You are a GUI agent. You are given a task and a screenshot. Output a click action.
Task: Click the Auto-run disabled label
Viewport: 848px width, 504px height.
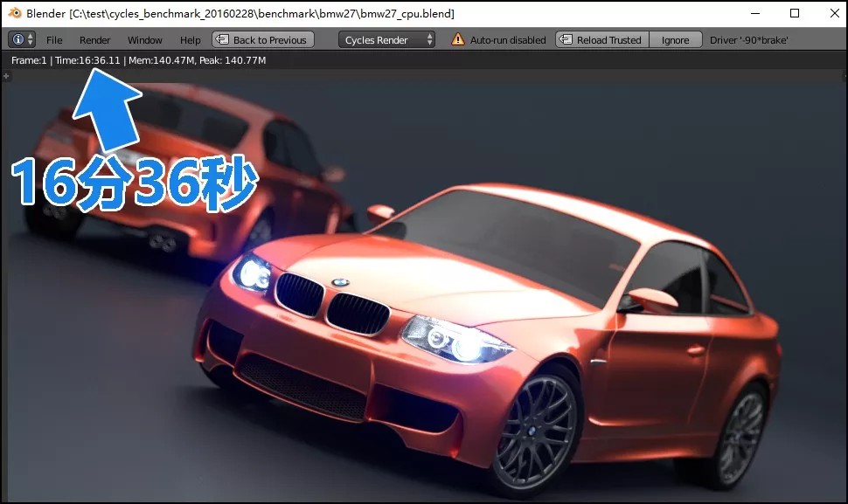[508, 40]
